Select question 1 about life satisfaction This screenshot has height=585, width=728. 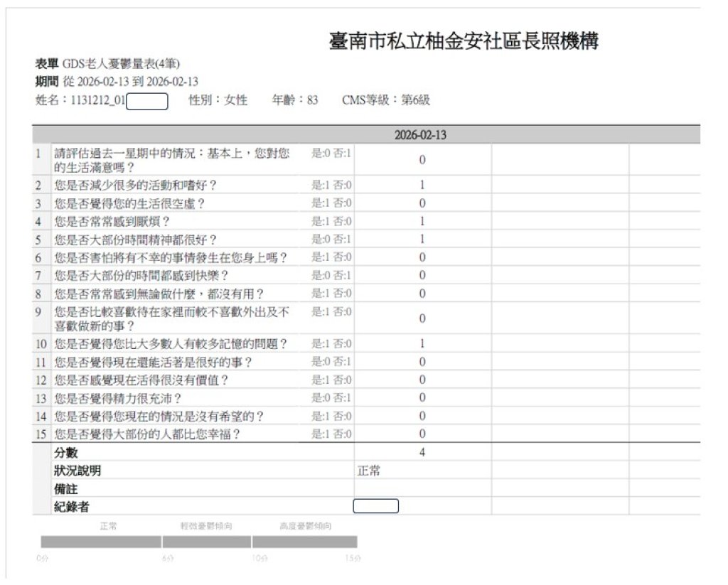click(x=172, y=161)
